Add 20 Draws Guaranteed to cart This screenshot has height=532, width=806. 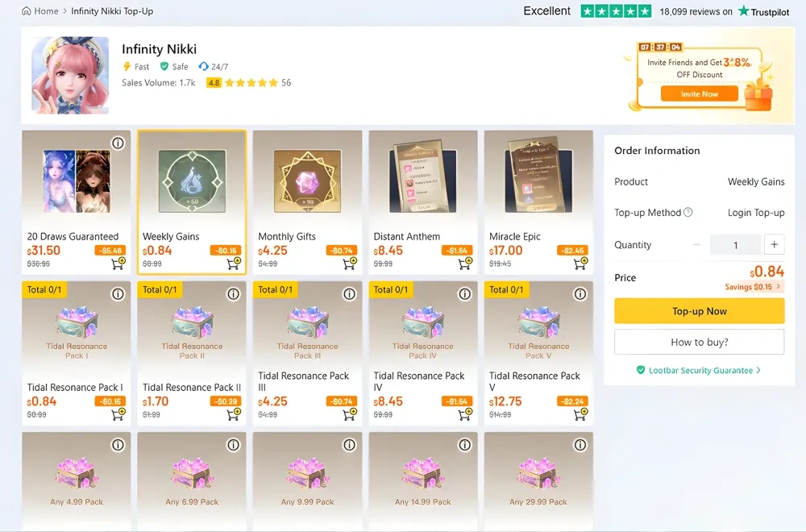[118, 264]
